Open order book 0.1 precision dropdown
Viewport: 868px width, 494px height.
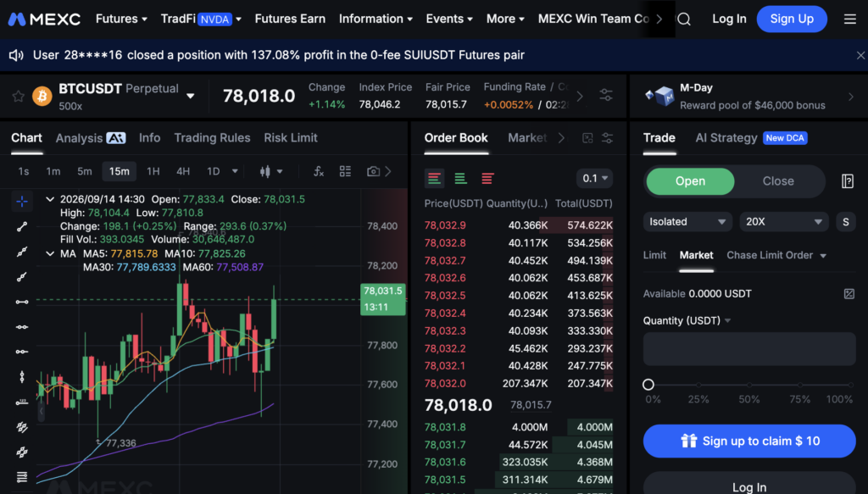(594, 179)
